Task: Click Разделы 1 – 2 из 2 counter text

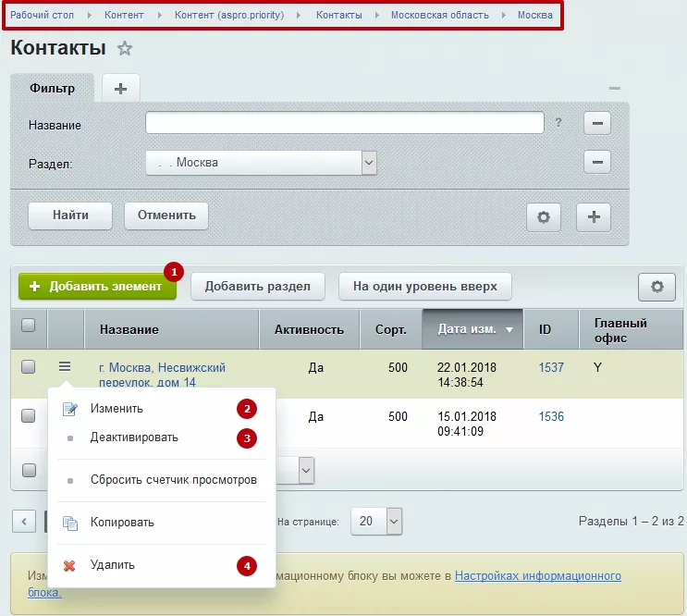Action: [x=631, y=521]
